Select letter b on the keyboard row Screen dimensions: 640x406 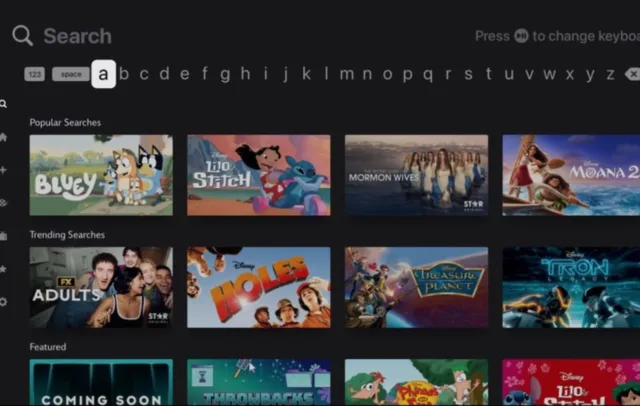coord(124,74)
